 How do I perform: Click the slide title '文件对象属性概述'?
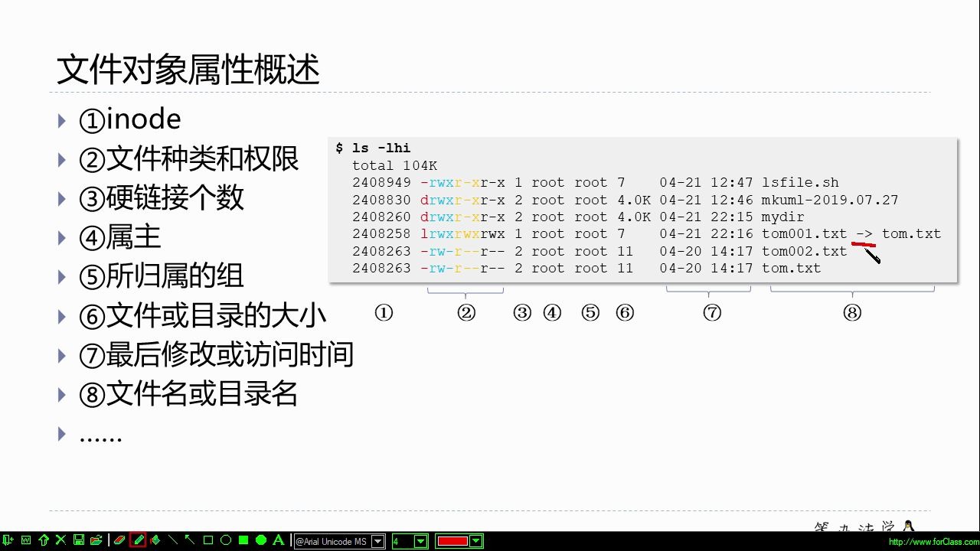point(188,70)
